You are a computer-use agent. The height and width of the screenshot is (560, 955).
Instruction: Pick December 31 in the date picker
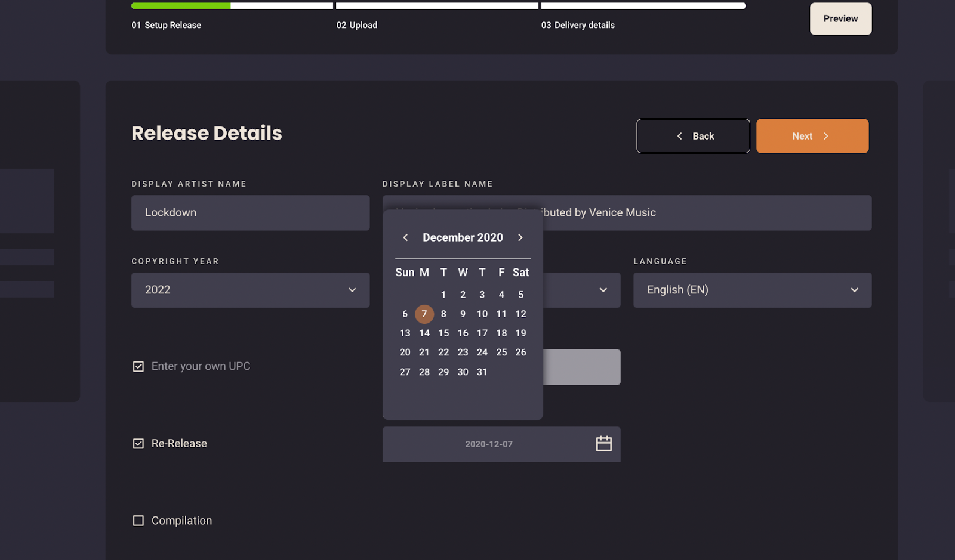(x=482, y=372)
